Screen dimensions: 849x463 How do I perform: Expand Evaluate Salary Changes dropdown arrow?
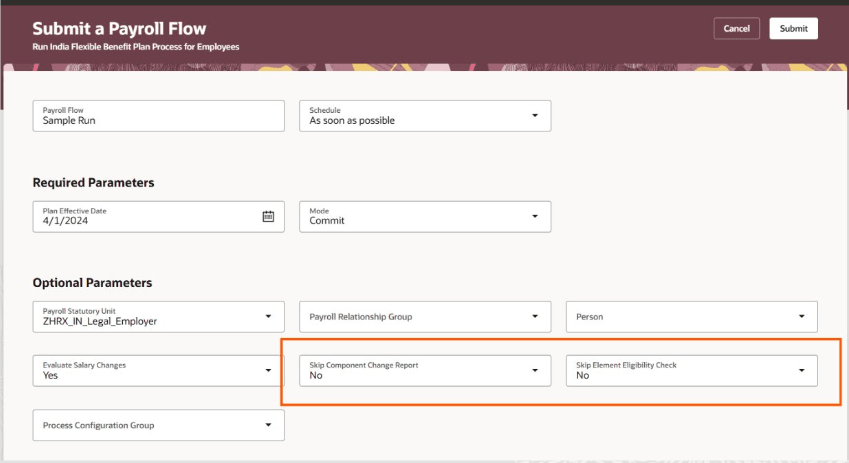(268, 370)
